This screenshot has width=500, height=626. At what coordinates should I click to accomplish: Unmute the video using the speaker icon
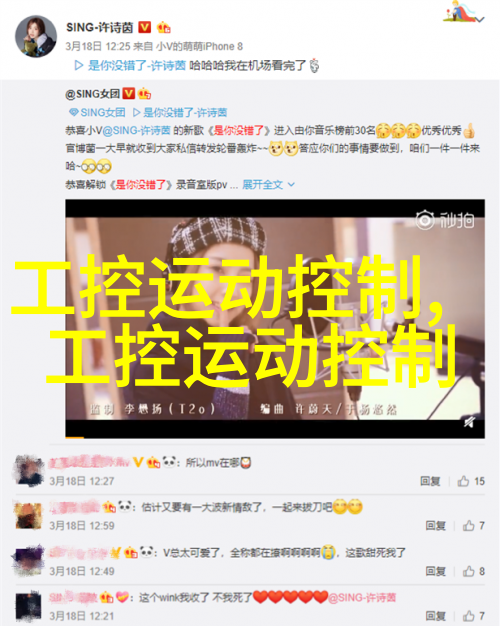(x=469, y=422)
